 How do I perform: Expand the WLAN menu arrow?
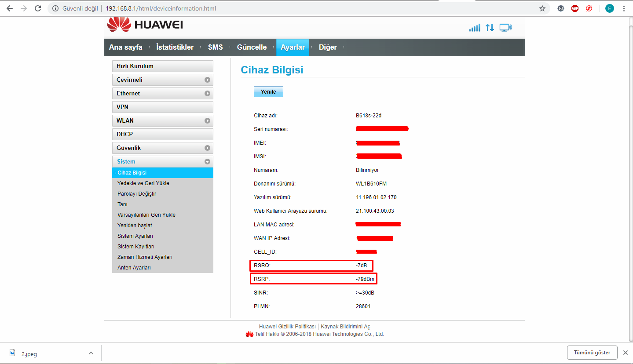(207, 120)
